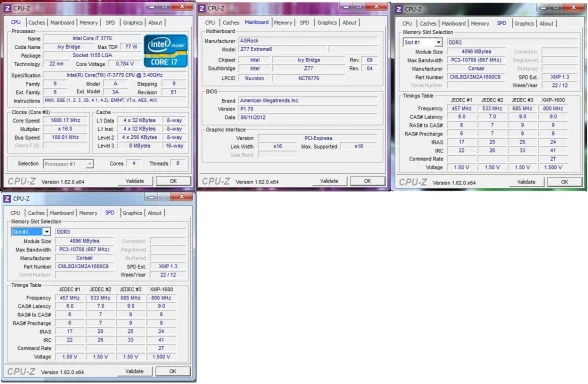Click Validate in the Slot #1 SPD window

click(x=526, y=182)
